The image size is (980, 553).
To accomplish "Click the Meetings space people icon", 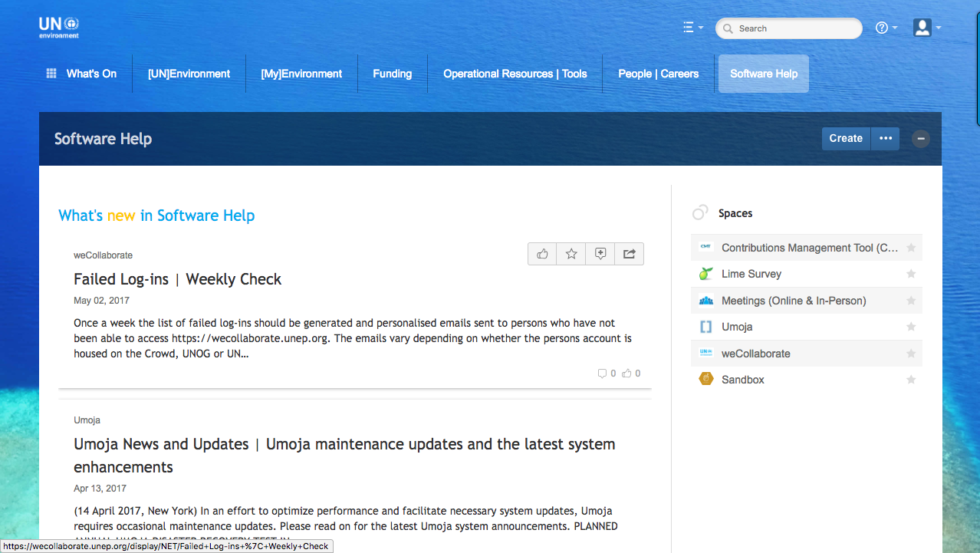I will pos(706,301).
